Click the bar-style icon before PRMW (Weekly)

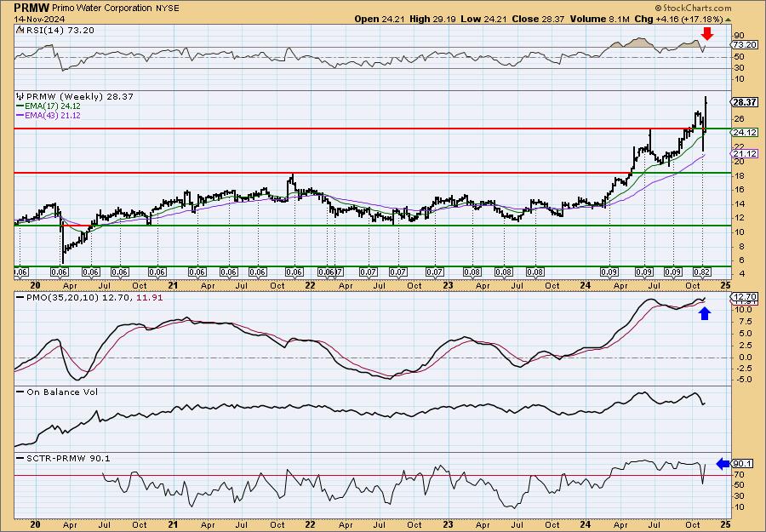pyautogui.click(x=20, y=97)
